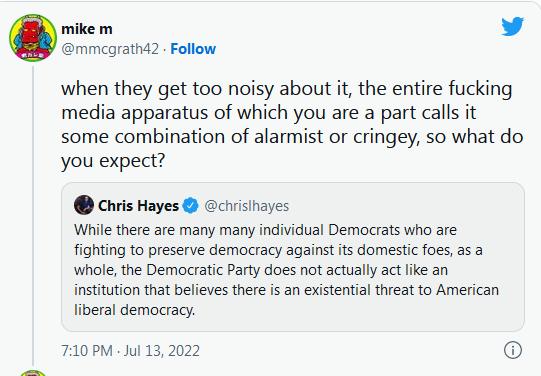Open mike m's red-faced profile avatar
Screen dimensions: 541x376
point(33,38)
